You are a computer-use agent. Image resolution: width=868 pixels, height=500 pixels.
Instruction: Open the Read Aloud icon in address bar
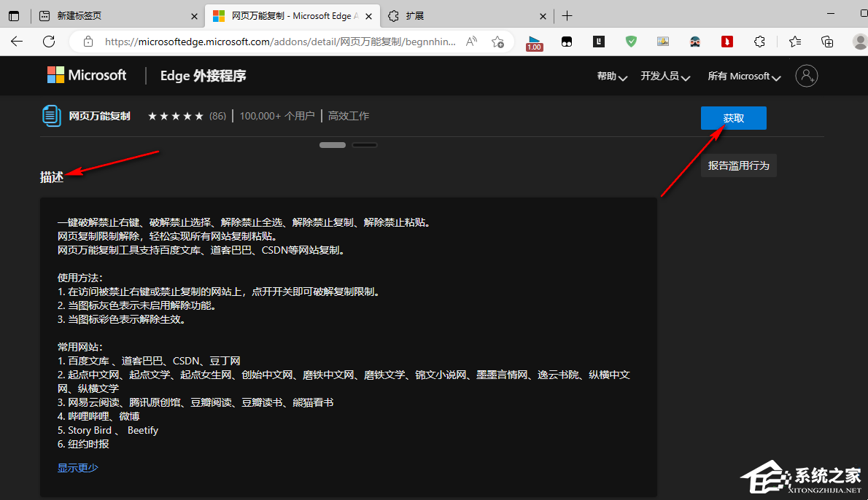471,42
